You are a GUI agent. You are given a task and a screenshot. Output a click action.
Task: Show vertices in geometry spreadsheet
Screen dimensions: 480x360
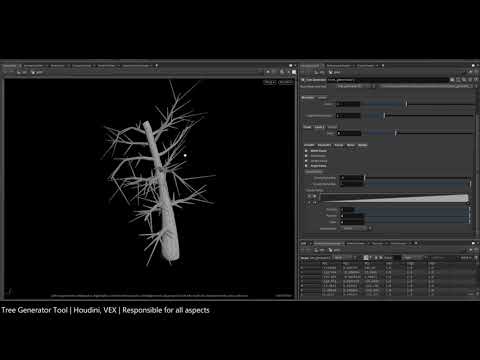click(x=371, y=257)
